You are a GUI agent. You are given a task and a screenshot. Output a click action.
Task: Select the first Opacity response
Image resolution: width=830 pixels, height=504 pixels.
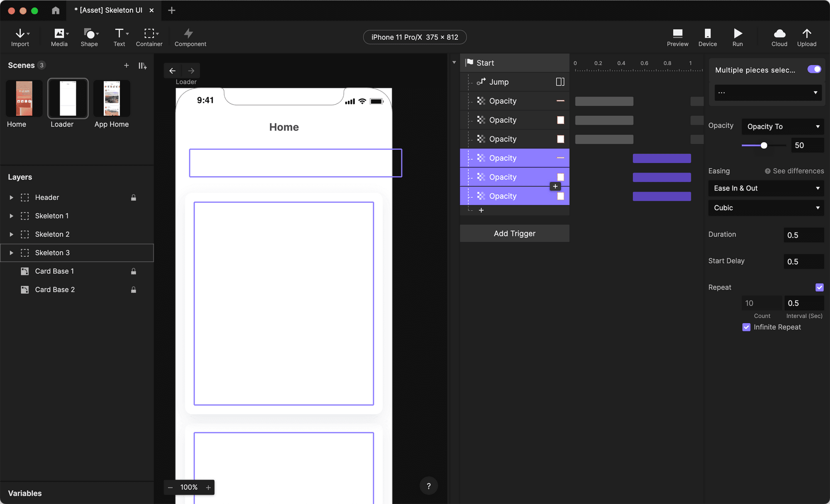point(515,101)
